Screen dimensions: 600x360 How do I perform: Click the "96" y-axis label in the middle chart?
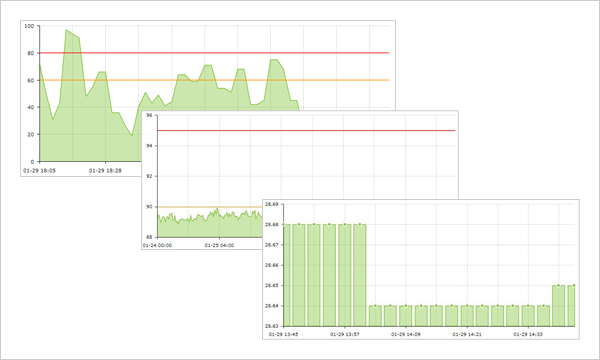pos(149,115)
